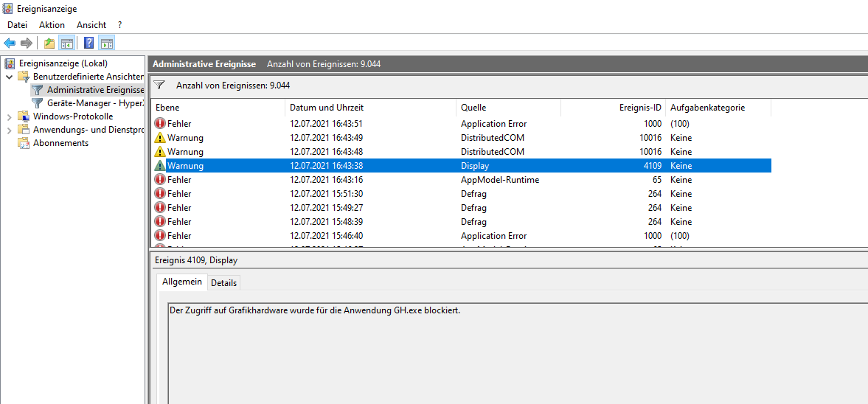This screenshot has height=404, width=868.
Task: Select Administrative Ereignisse in the tree
Action: (x=95, y=90)
